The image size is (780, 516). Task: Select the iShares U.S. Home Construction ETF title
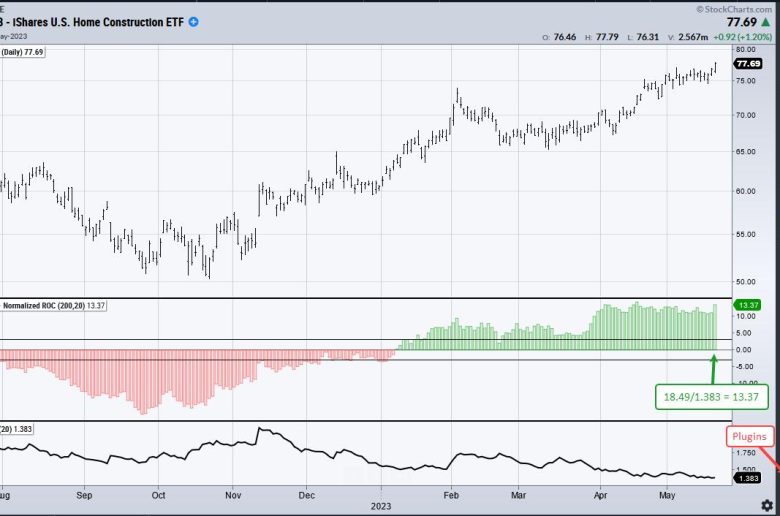[93, 22]
